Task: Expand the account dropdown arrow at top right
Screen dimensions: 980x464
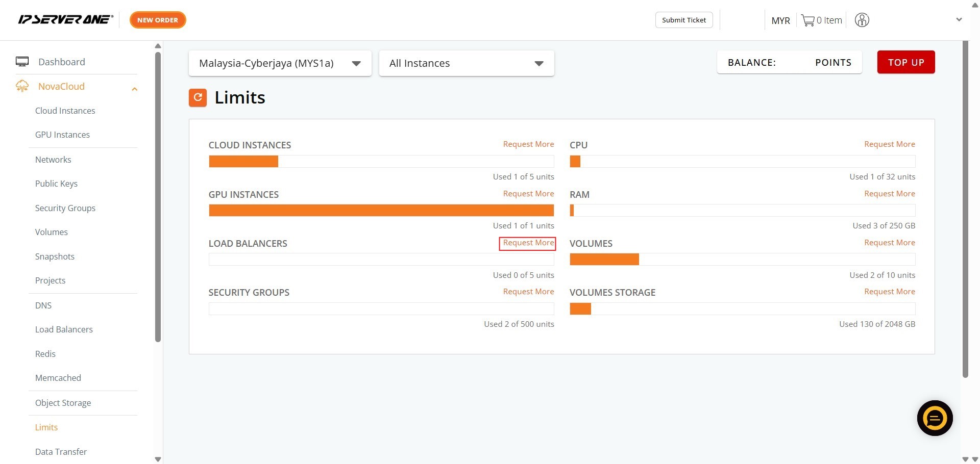Action: pyautogui.click(x=959, y=20)
